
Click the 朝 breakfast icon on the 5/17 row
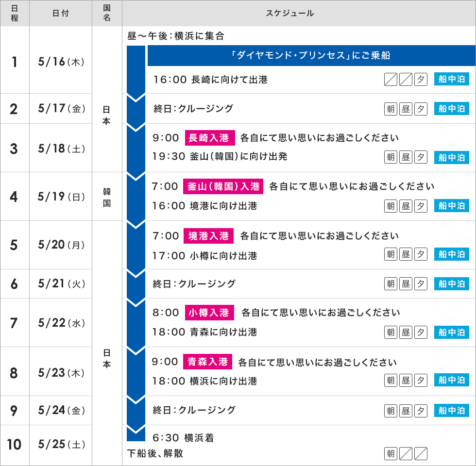point(391,109)
